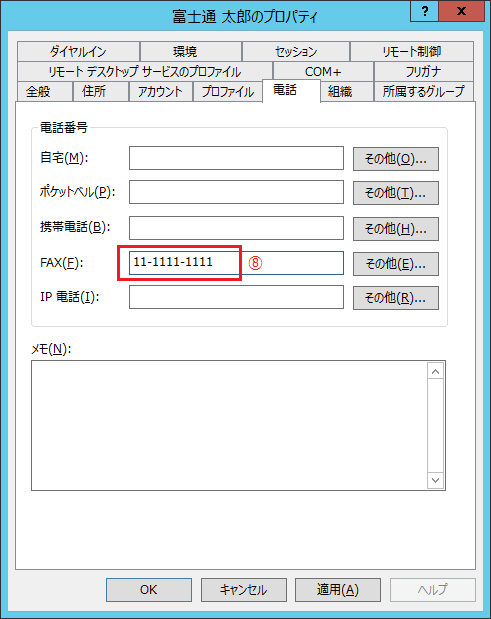Screen dimensions: 491x619
Task: Switch to the 住所 tab
Action: coord(101,92)
